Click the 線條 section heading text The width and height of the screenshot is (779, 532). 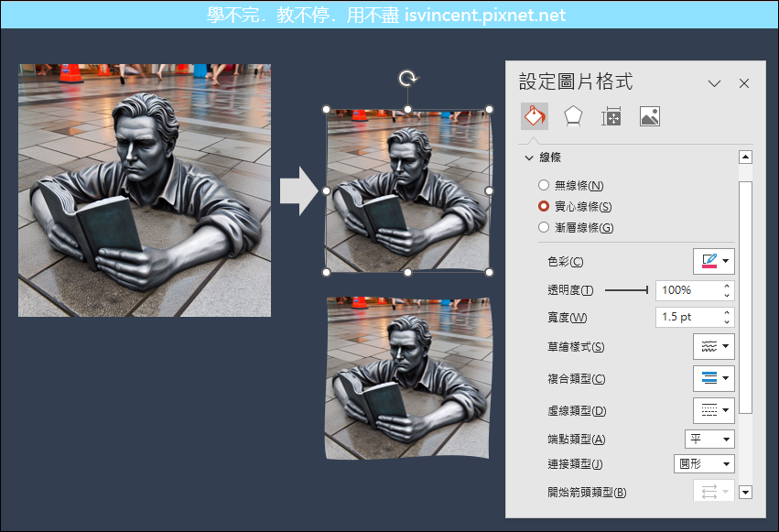click(x=550, y=157)
